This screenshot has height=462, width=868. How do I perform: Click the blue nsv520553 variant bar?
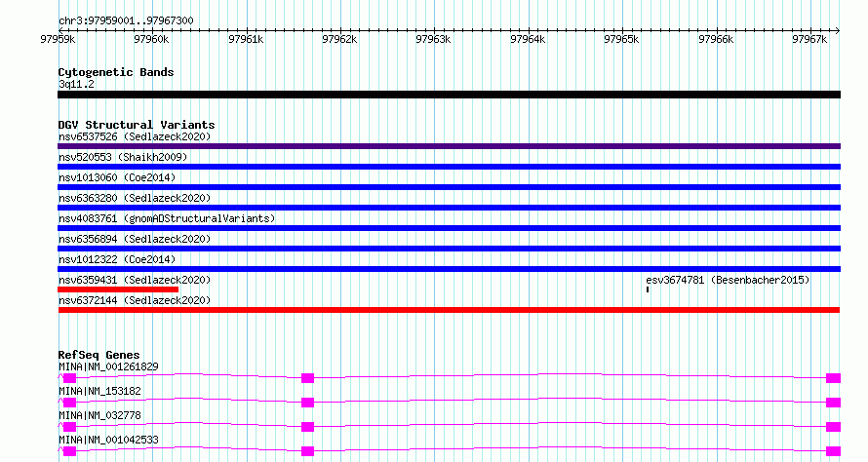click(449, 167)
